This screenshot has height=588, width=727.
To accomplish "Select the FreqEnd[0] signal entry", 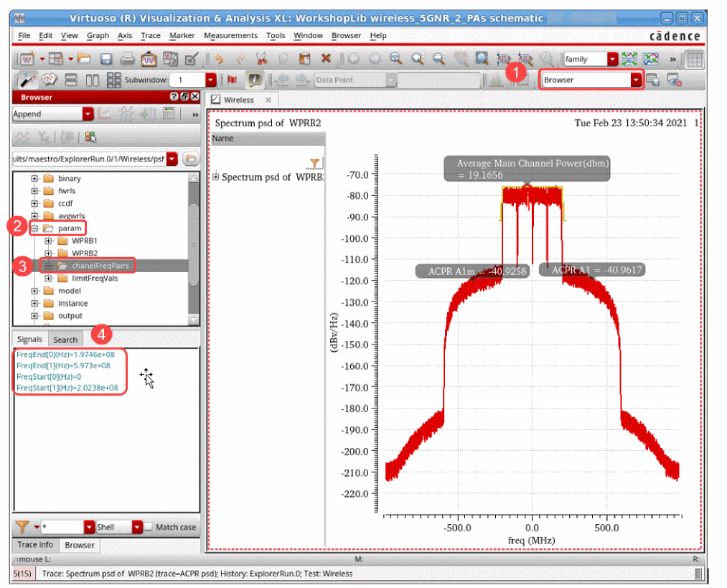I will coord(63,354).
